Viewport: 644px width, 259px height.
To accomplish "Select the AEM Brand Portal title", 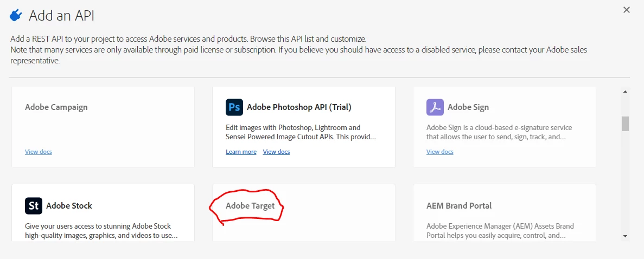I will tap(459, 206).
